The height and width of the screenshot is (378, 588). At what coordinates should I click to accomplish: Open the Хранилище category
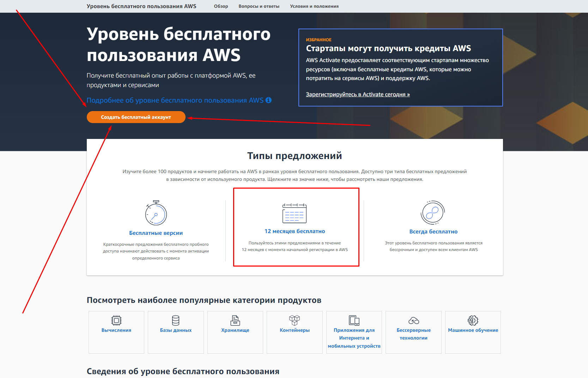[235, 332]
